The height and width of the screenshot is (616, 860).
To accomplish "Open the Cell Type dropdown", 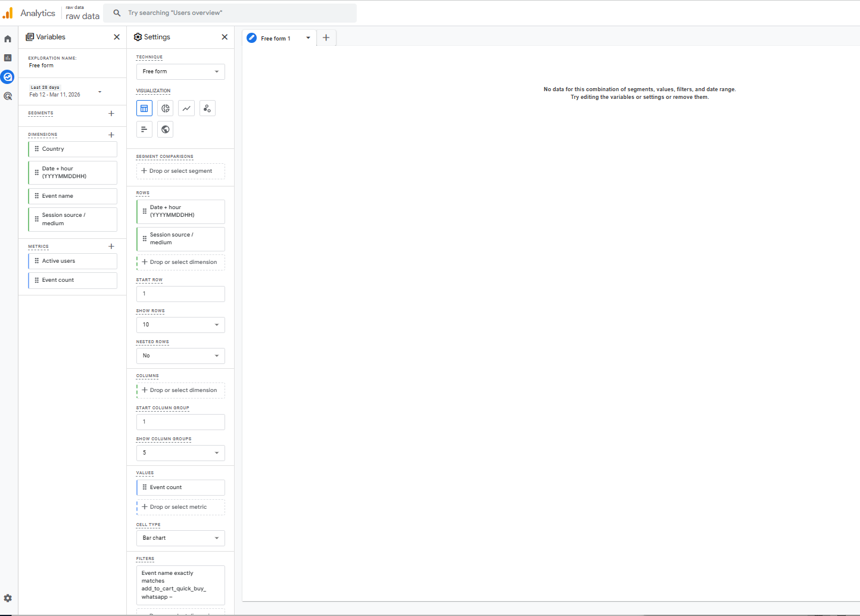I will pos(180,538).
